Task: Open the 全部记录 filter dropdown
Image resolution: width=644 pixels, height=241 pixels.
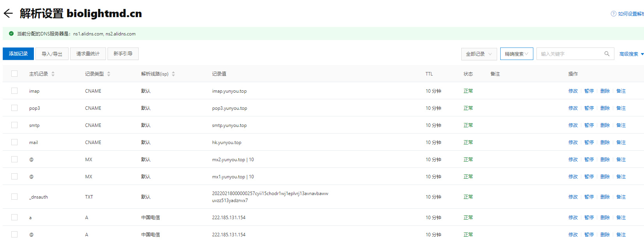Action: coord(479,54)
